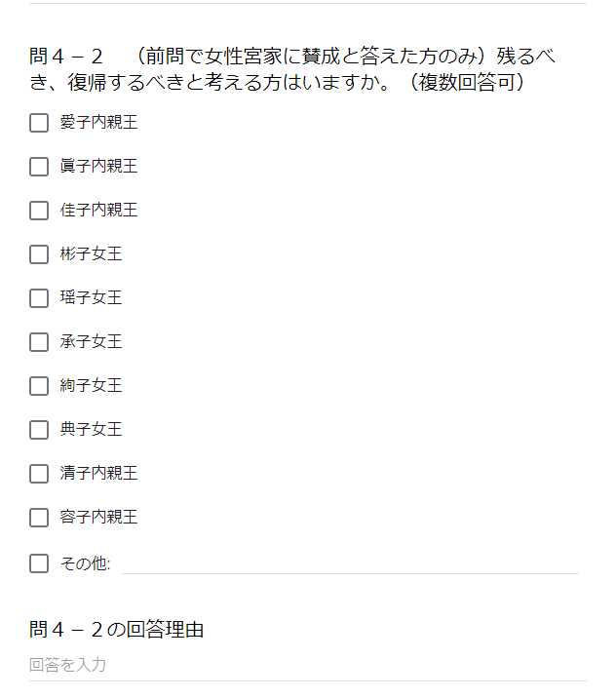Click the 彬子女王 option label text
616x698 pixels.
[91, 254]
